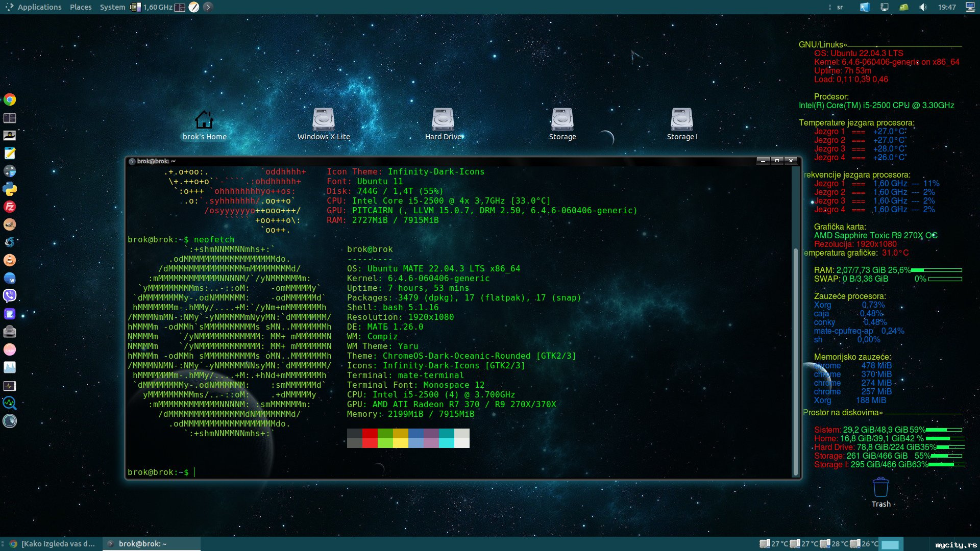Viewport: 980px width, 551px height.
Task: Click the volume speaker tray icon
Action: [923, 7]
